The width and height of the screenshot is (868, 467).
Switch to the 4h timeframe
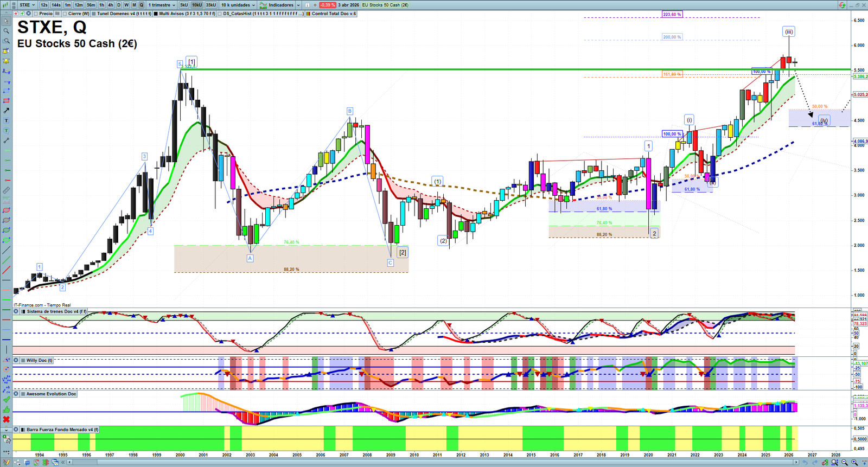click(111, 5)
